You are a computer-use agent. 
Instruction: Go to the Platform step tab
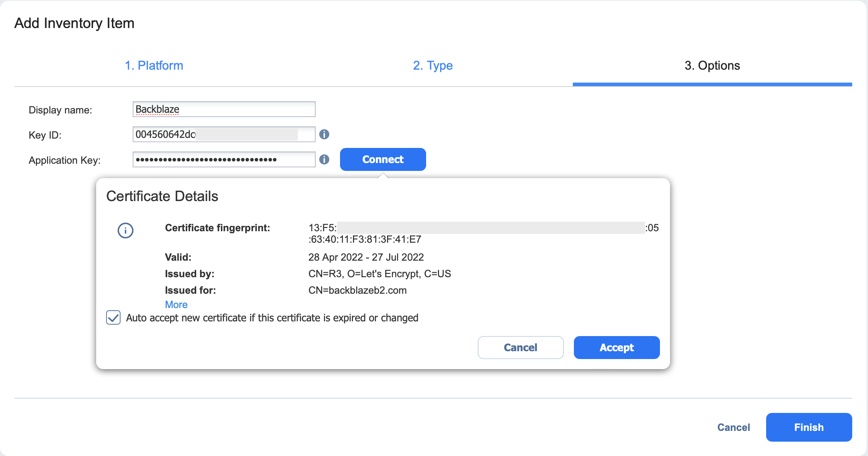point(154,65)
